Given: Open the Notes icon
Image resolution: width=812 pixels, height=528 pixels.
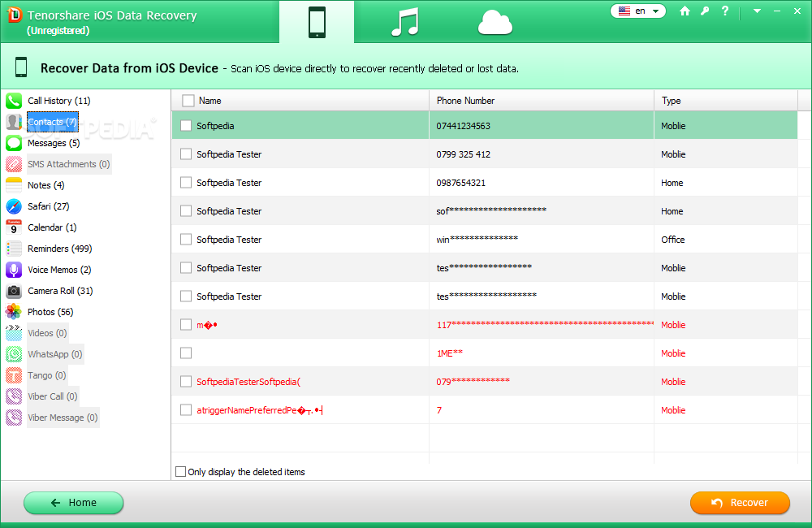Looking at the screenshot, I should coord(14,185).
